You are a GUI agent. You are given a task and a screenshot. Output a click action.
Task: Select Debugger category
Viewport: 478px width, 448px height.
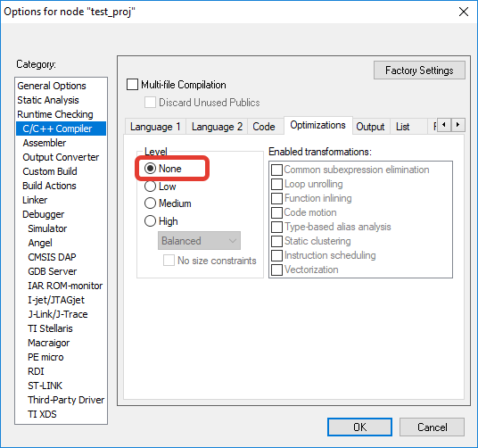44,214
